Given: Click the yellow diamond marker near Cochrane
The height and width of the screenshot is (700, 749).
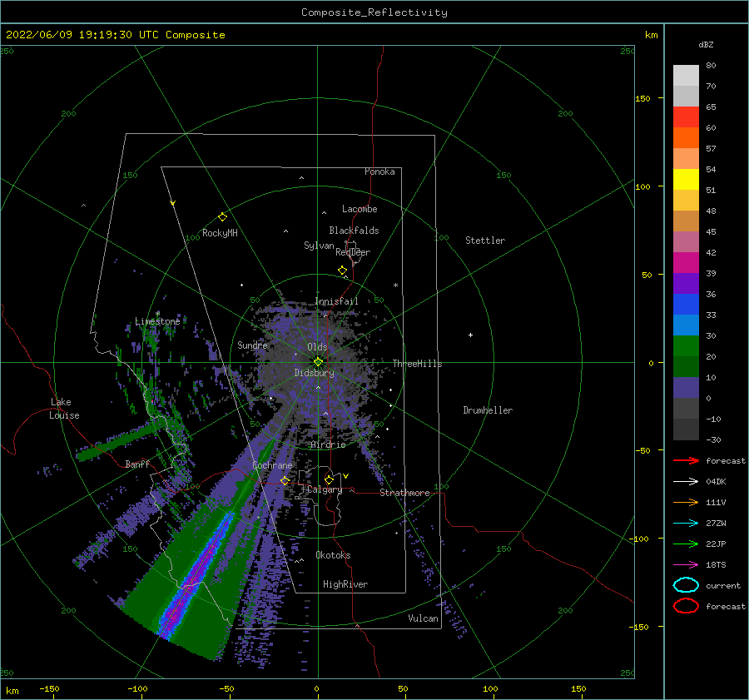Looking at the screenshot, I should click(x=285, y=480).
